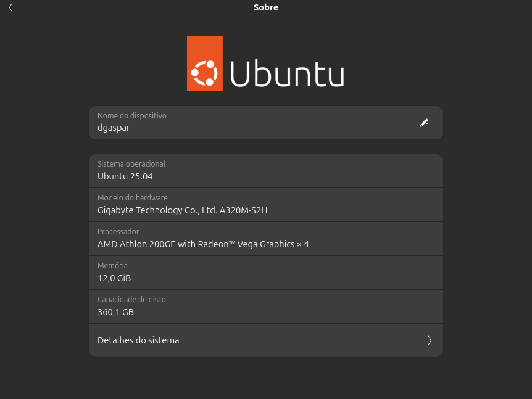Click the disclosure arrow at screen top left
This screenshot has height=399, width=532.
coord(10,7)
